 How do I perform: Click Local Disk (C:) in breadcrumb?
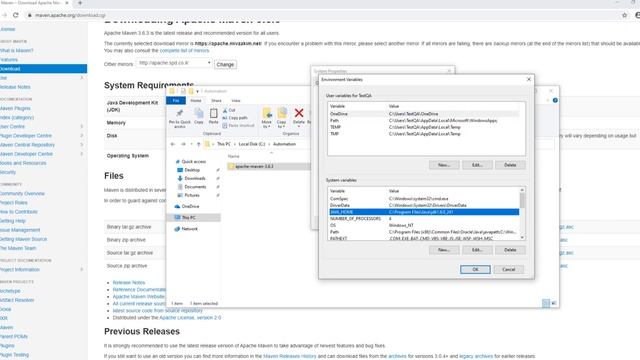[x=252, y=144]
